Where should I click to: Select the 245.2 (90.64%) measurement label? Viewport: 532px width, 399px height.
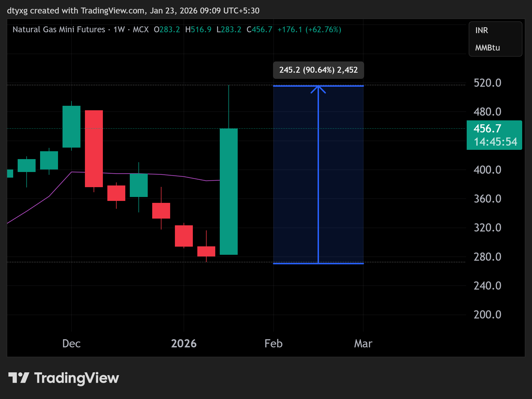[318, 70]
